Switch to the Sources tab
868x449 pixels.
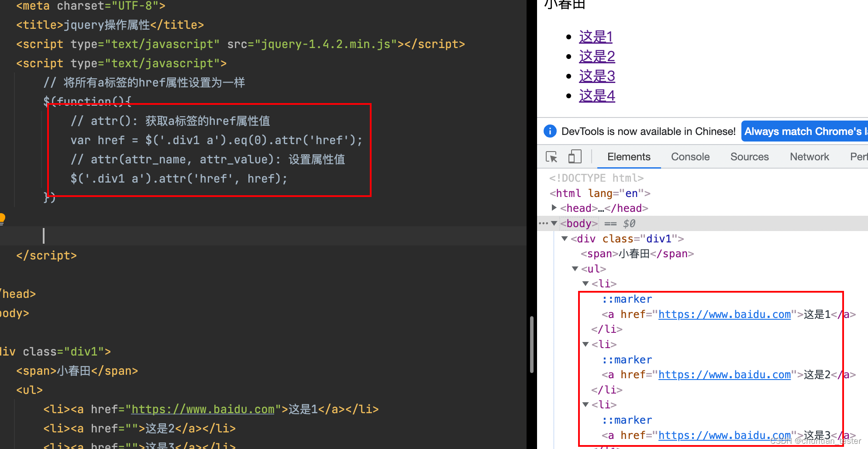tap(750, 157)
